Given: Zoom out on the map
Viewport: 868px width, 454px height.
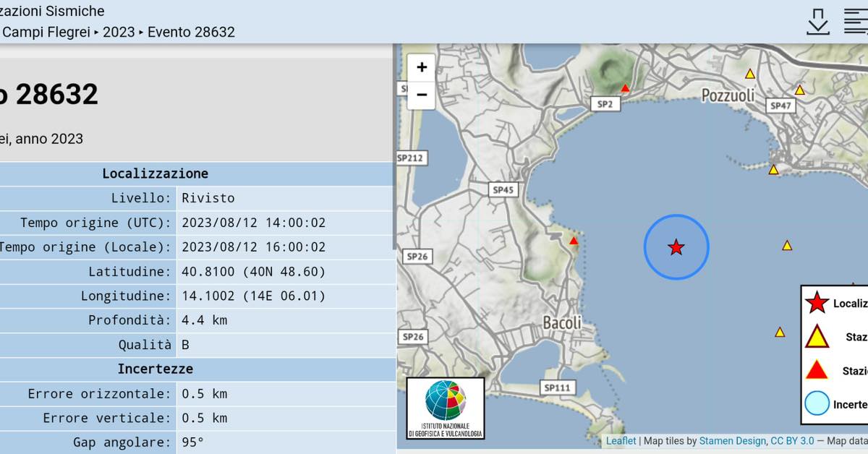Looking at the screenshot, I should (x=422, y=95).
